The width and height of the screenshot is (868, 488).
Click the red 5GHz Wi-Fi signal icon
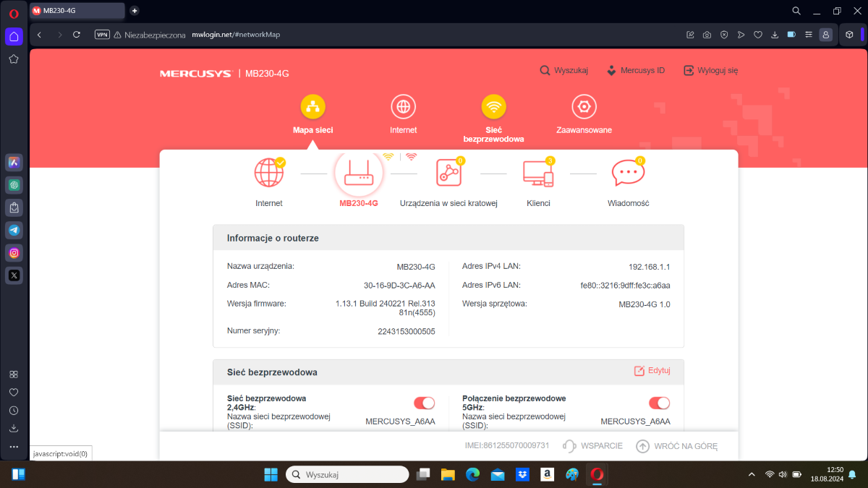(x=411, y=156)
